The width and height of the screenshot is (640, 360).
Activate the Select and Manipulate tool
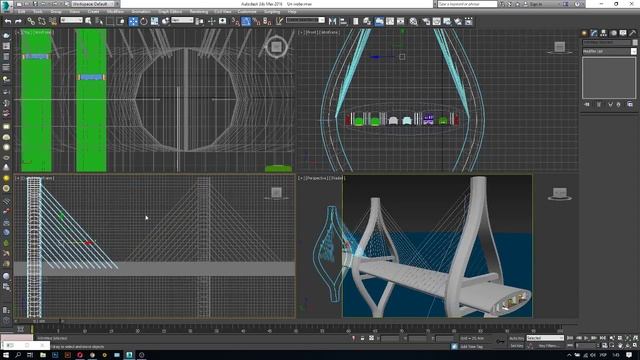pyautogui.click(x=211, y=21)
